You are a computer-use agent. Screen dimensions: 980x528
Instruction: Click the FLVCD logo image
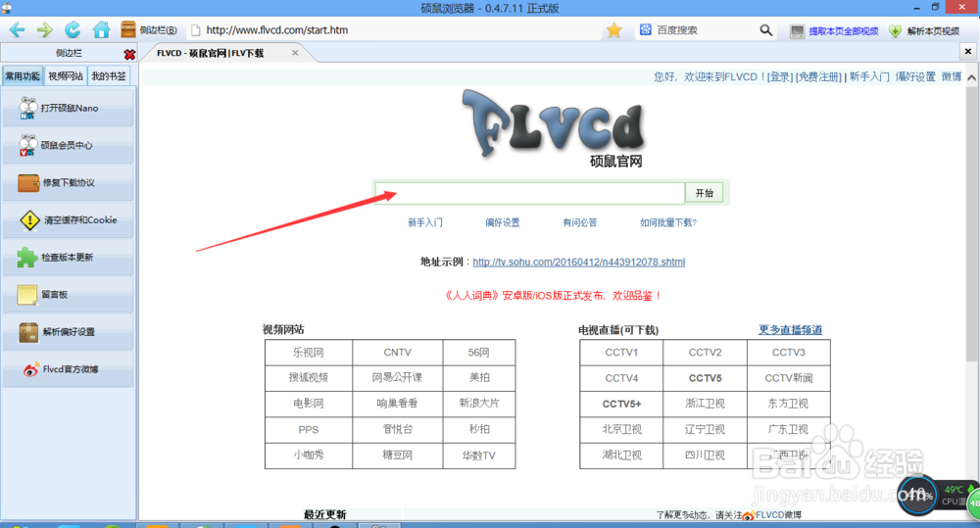coord(554,128)
